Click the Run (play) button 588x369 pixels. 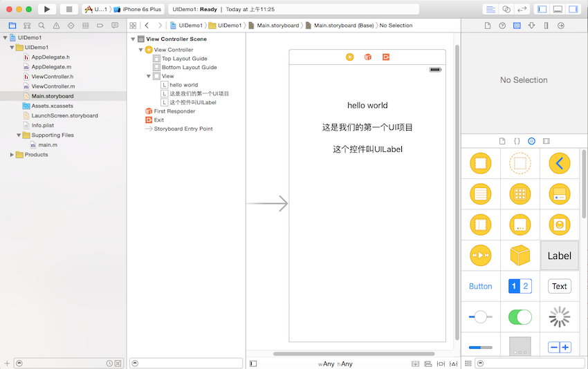click(x=47, y=9)
